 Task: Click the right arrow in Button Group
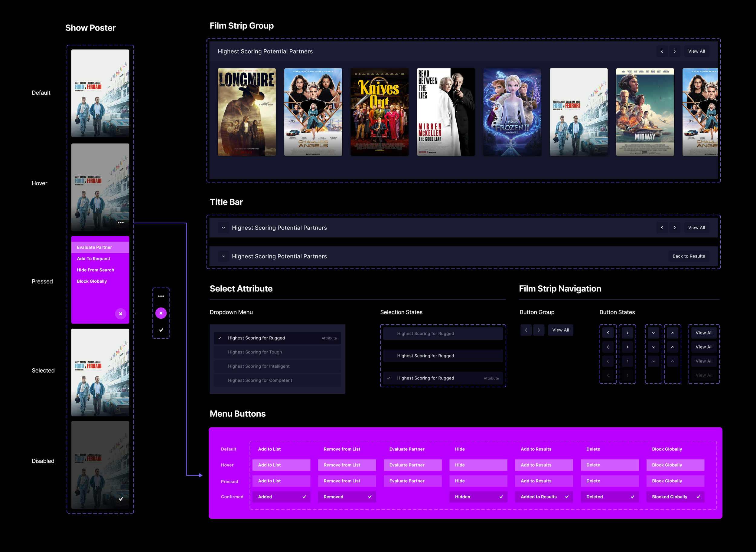(x=539, y=330)
